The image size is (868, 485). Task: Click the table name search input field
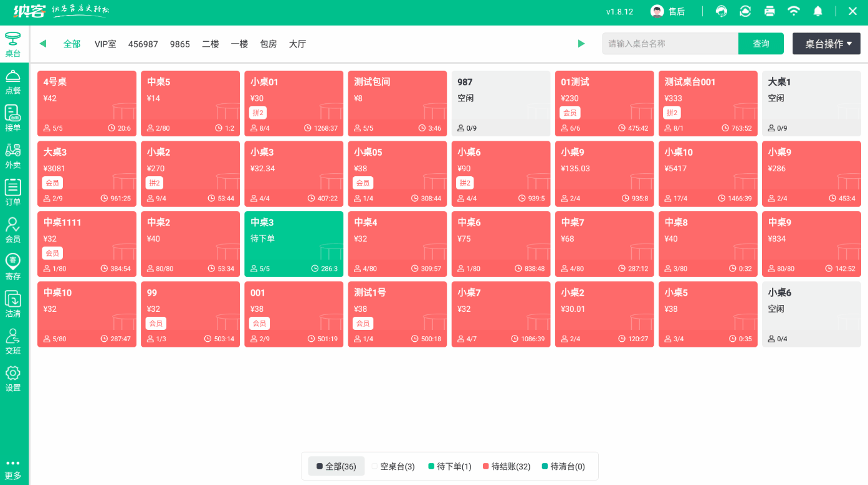pos(670,44)
